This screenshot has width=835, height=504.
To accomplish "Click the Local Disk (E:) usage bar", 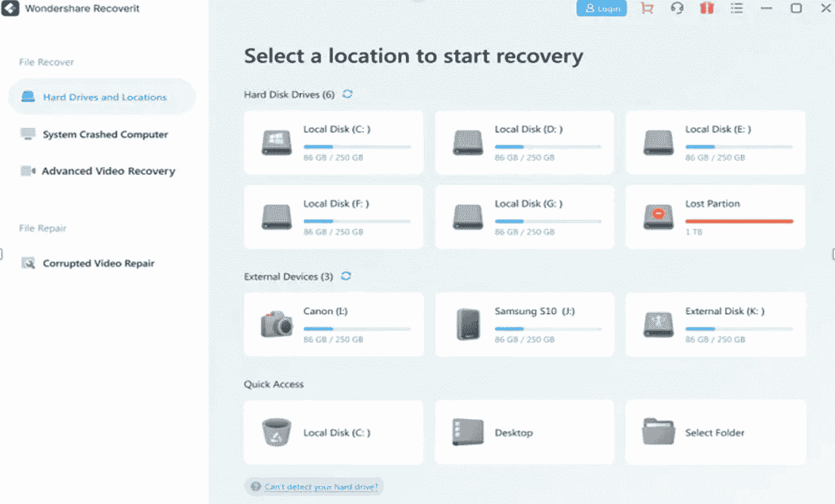I will point(739,147).
